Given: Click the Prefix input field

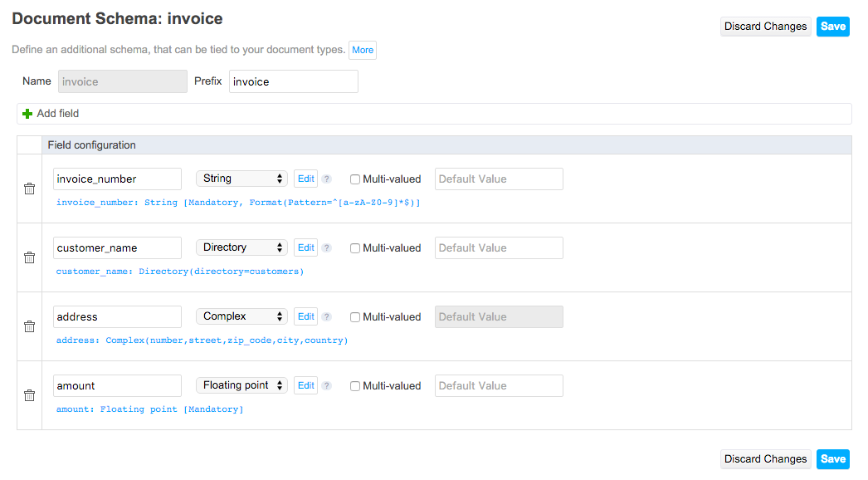Looking at the screenshot, I should pyautogui.click(x=294, y=81).
